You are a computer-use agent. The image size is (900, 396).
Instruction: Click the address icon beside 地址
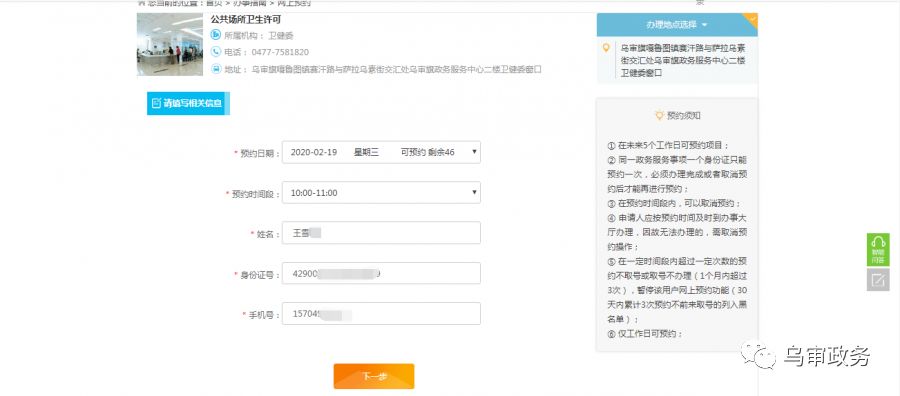click(216, 69)
